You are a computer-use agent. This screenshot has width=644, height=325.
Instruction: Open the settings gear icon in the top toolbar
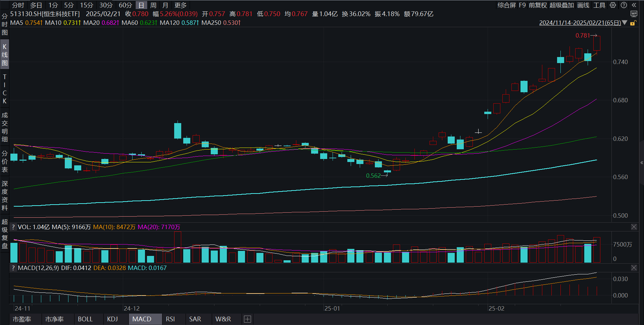613,5
